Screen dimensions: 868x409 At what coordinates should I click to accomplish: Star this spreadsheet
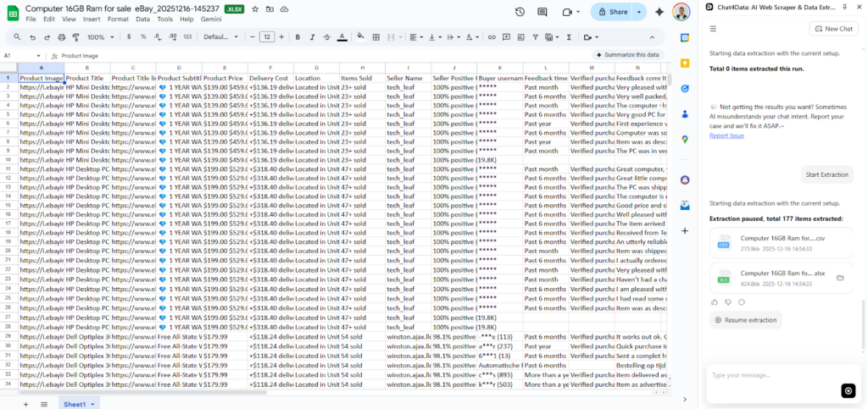[254, 9]
